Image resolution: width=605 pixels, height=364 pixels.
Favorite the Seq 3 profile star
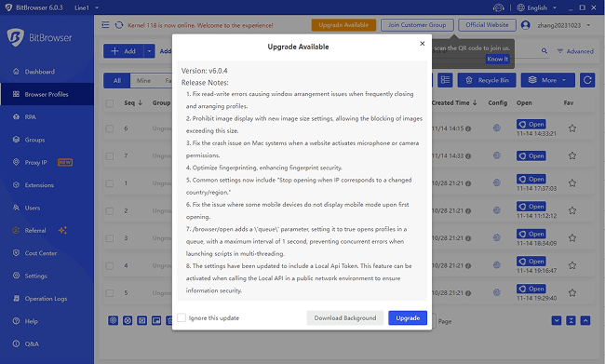[x=572, y=237]
